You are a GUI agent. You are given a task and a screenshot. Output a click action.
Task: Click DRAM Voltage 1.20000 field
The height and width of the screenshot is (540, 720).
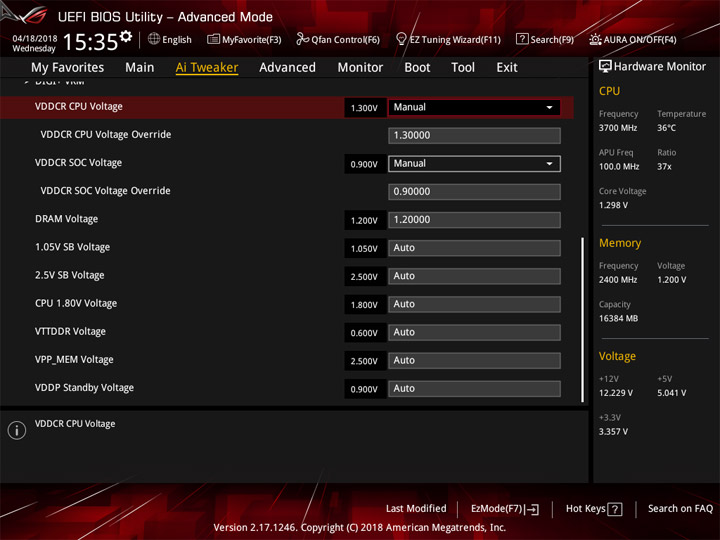[474, 220]
